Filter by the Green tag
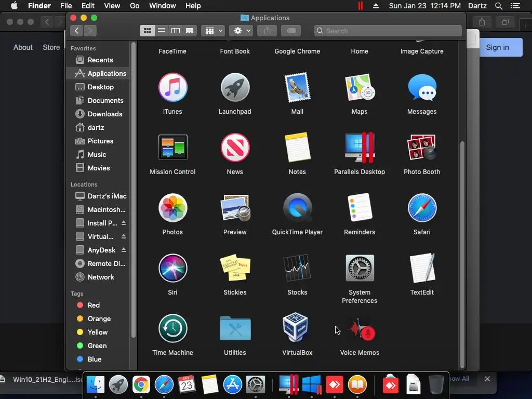This screenshot has width=532, height=399. [98, 345]
